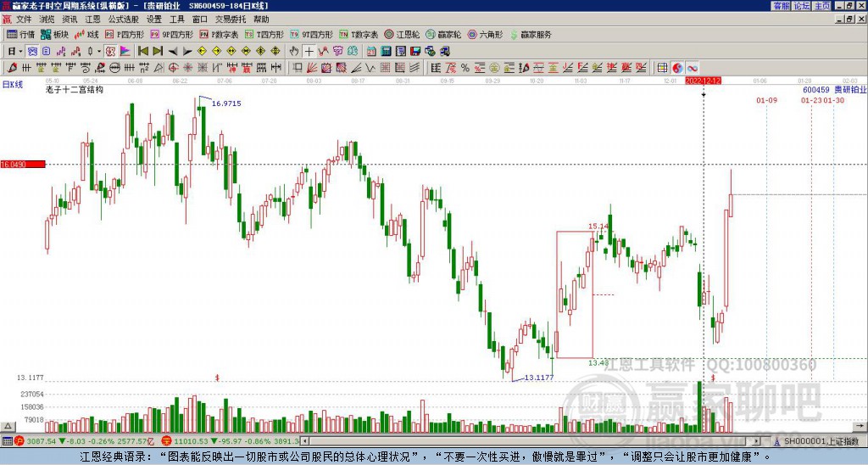868x465 pixels.
Task: Click the colored grid table icon
Action: click(x=663, y=68)
